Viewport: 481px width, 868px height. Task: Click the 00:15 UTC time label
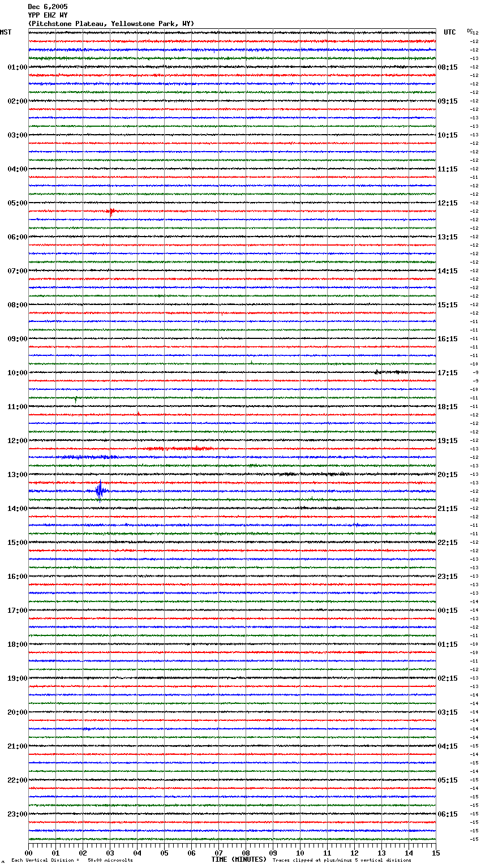448,611
